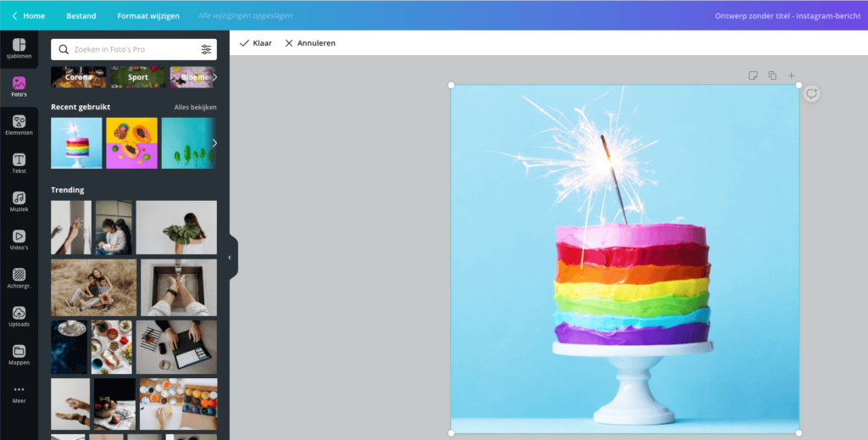The image size is (868, 440).
Task: Click the Klaar button
Action: [256, 42]
